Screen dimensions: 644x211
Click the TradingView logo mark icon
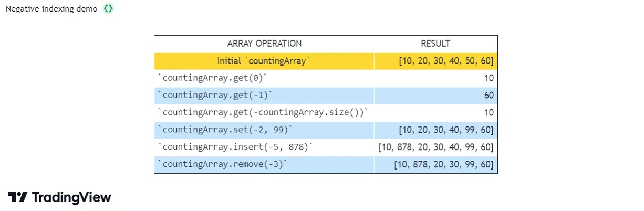[17, 197]
